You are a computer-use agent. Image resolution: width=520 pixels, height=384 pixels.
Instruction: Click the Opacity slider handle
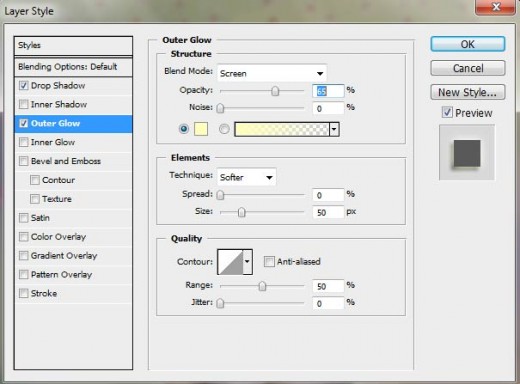275,91
